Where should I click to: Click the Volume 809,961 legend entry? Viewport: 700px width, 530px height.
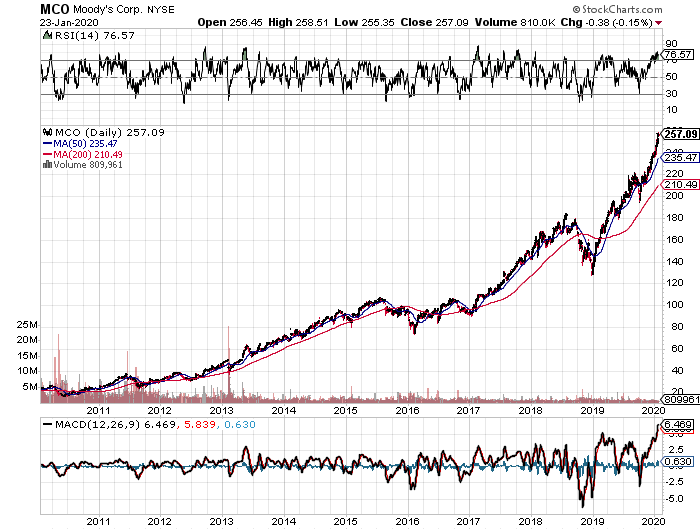click(88, 164)
